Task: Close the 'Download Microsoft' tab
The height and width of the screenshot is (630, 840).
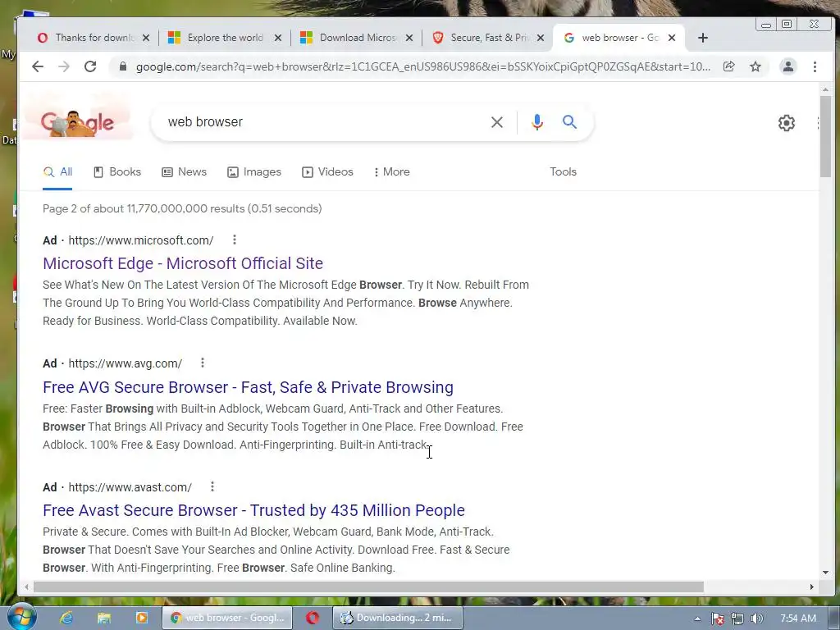Action: pyautogui.click(x=409, y=38)
